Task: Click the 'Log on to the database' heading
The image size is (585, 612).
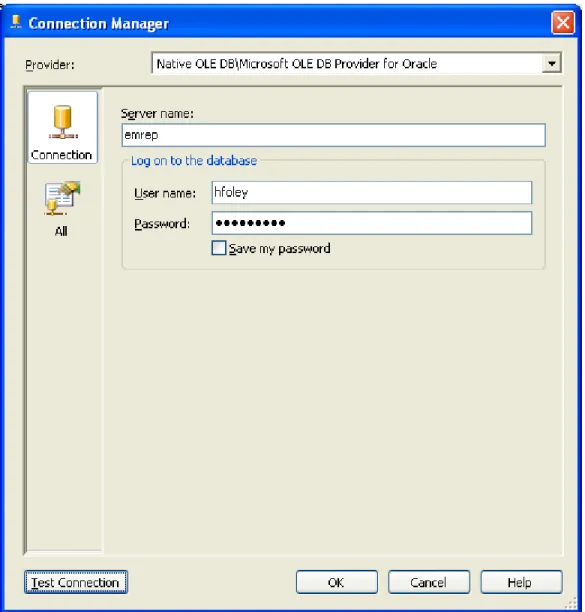Action: tap(194, 160)
